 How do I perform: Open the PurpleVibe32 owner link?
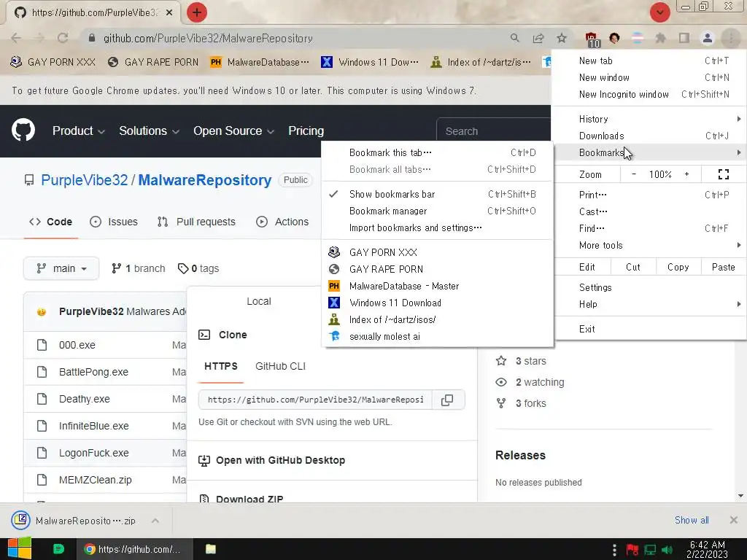pos(85,180)
